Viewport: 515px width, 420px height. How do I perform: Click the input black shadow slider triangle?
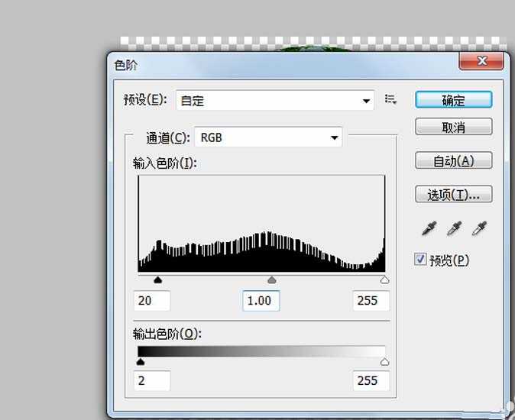tap(158, 280)
